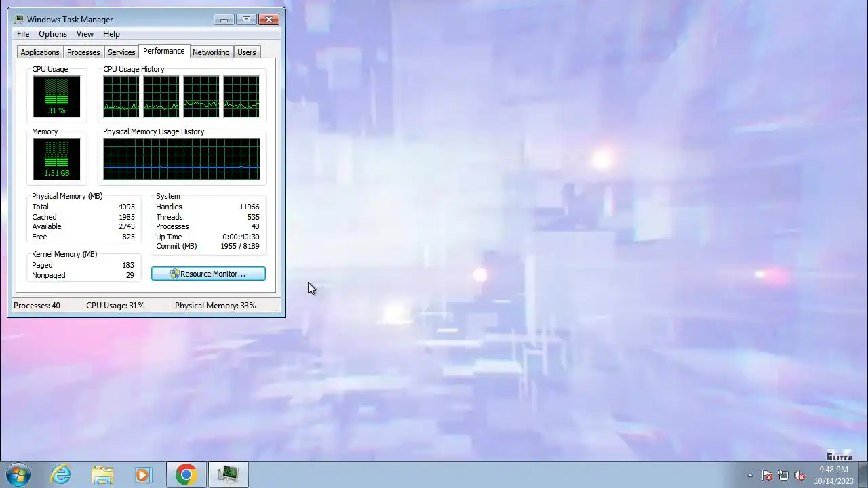
Task: Click the Up Time value 0:00:40:30
Action: tap(241, 237)
